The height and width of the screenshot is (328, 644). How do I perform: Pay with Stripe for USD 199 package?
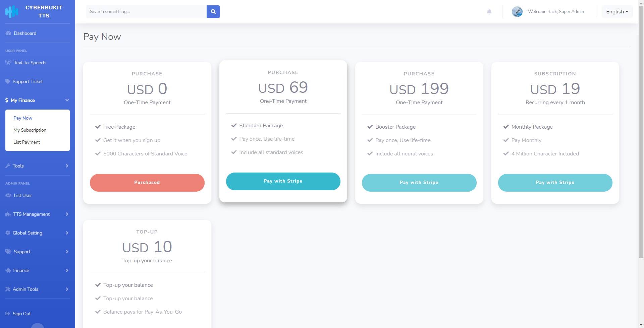tap(419, 183)
